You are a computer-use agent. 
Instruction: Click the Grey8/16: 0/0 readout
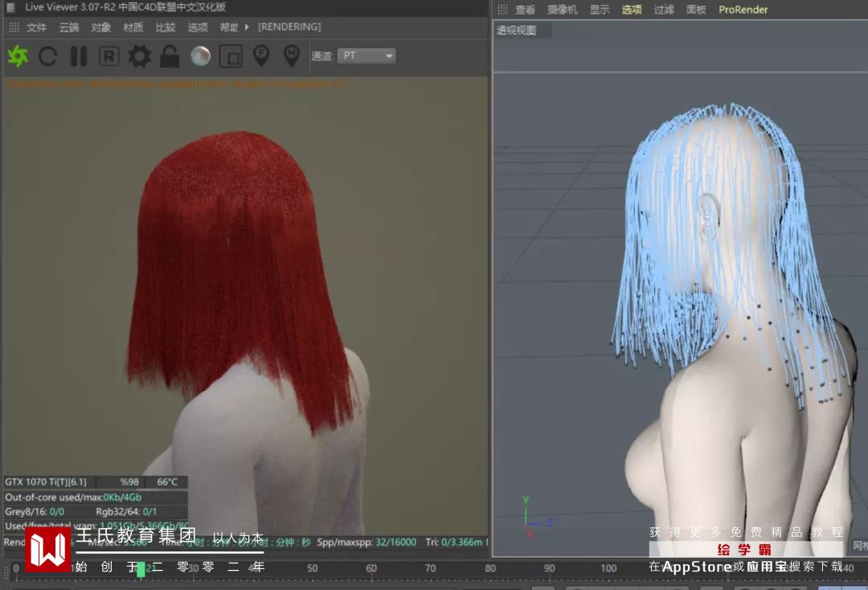[x=35, y=511]
